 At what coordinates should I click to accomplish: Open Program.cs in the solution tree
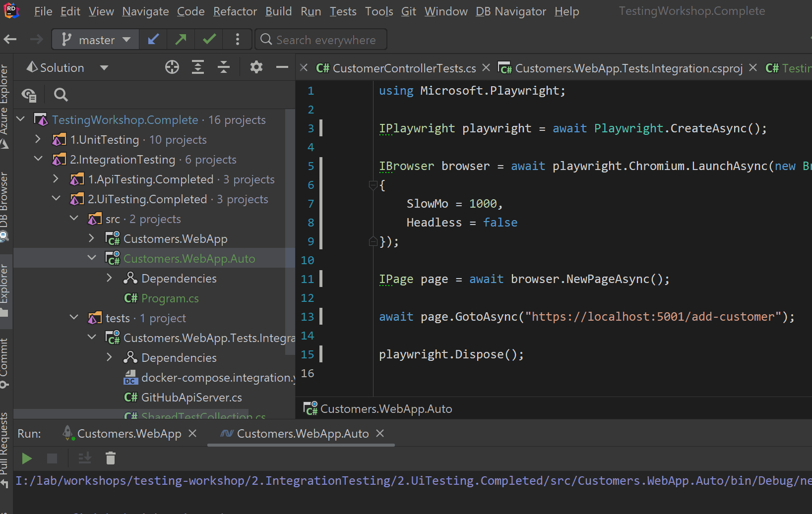pos(170,298)
